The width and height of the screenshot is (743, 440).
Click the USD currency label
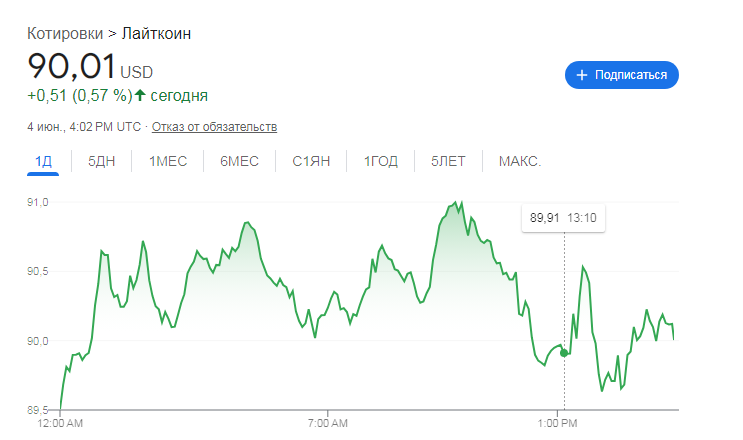click(x=136, y=72)
